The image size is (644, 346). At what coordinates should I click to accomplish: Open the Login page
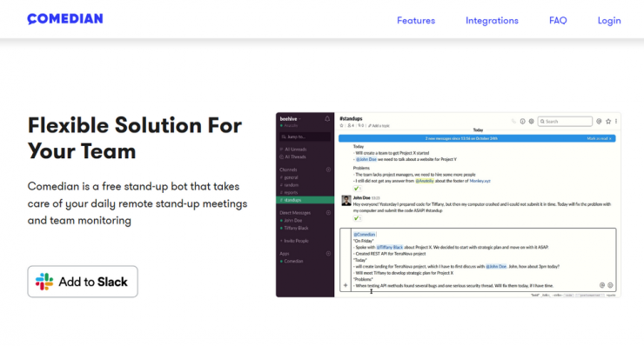pos(609,21)
